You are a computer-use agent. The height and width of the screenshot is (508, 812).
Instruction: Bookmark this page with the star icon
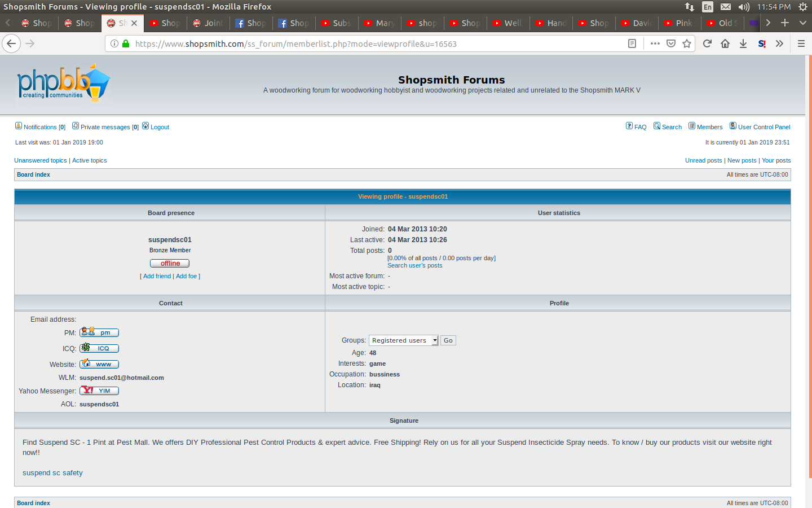(x=687, y=43)
